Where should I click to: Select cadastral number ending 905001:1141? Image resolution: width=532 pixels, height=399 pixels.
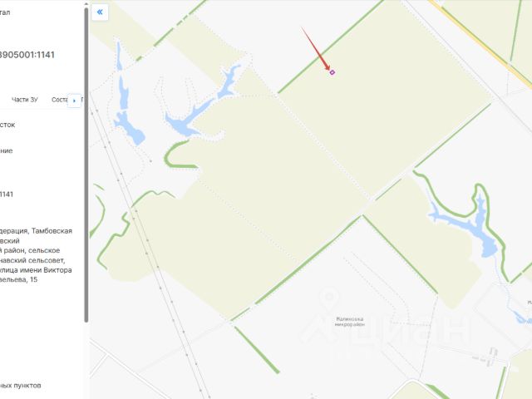click(27, 55)
